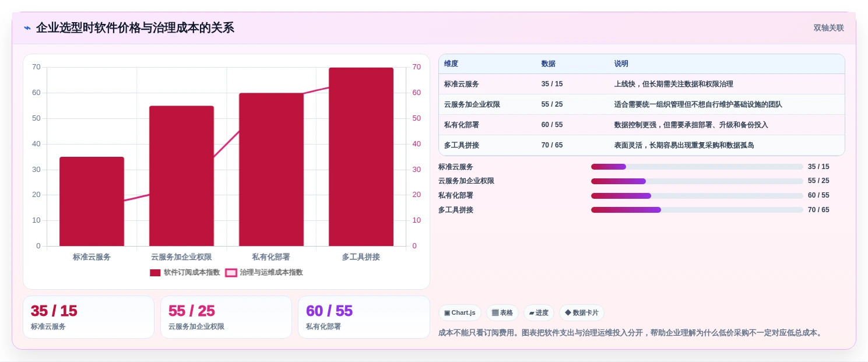Image resolution: width=868 pixels, height=362 pixels.
Task: Click the 私有化部署 x-axis label
Action: tap(271, 257)
